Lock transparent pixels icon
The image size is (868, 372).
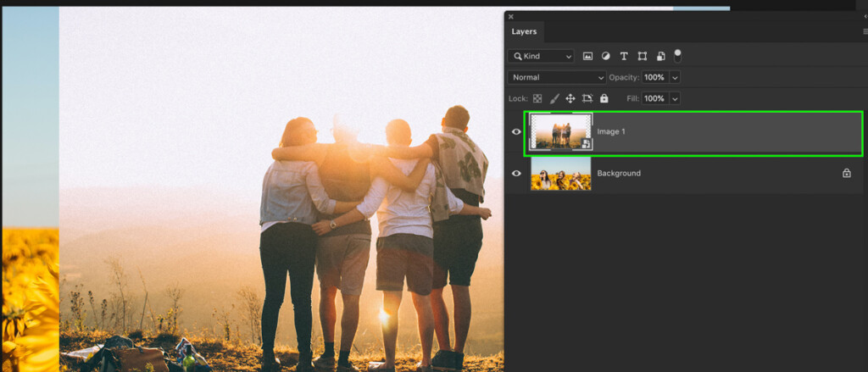[x=537, y=98]
